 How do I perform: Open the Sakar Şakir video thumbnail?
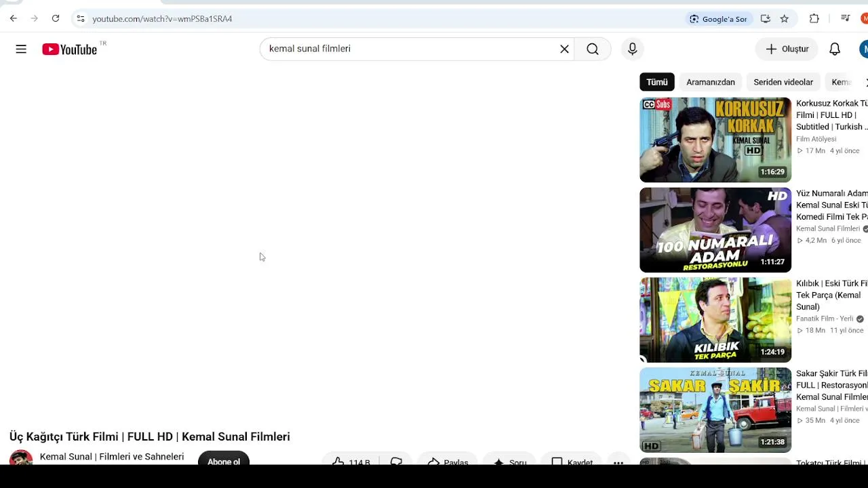point(715,410)
